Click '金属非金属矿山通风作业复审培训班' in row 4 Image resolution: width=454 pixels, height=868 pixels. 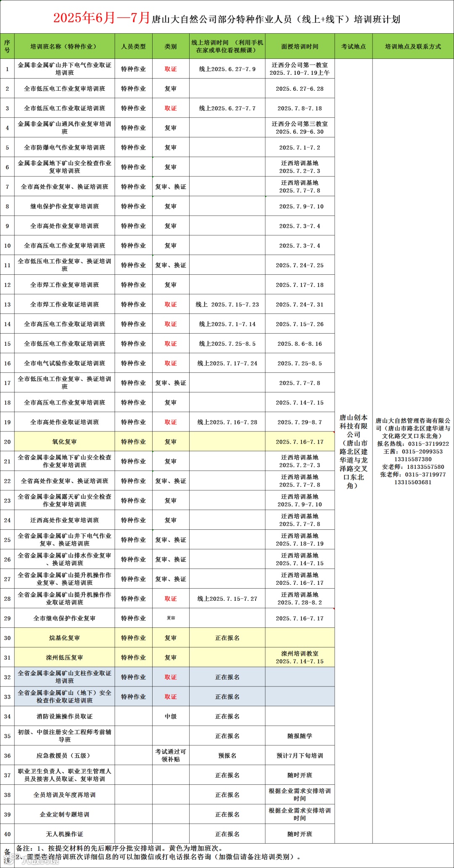coord(64,128)
